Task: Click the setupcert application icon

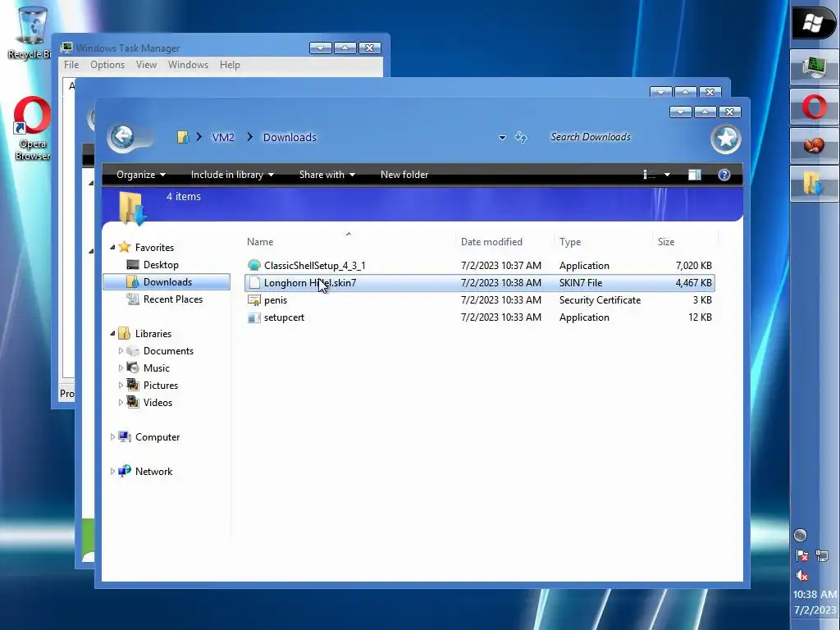Action: click(254, 317)
